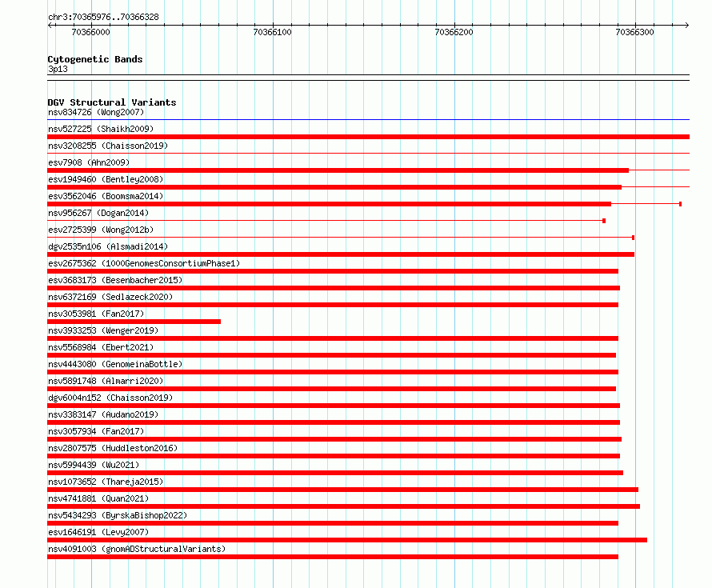Click esv2725399 (Wong2012b) label
Viewport: 712px width, 588px height.
point(101,230)
